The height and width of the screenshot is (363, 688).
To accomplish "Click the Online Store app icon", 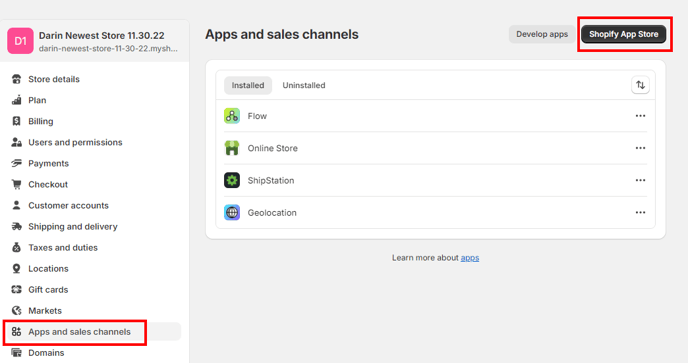I will pyautogui.click(x=232, y=148).
